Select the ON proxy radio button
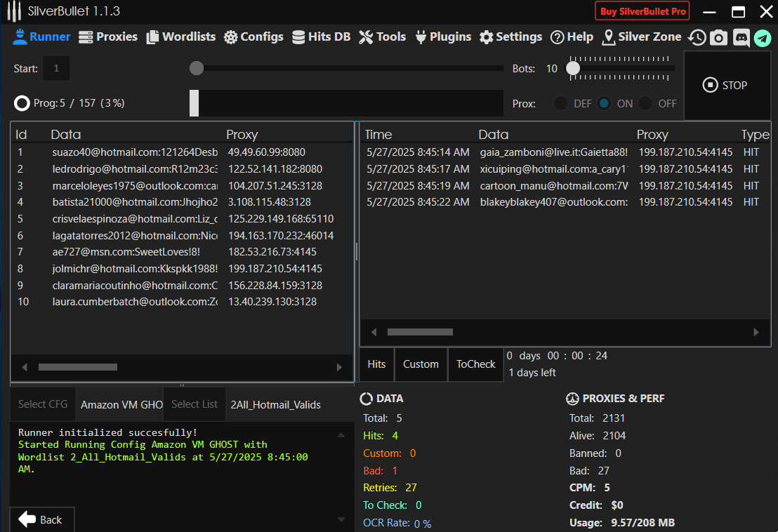The height and width of the screenshot is (532, 778). [604, 104]
